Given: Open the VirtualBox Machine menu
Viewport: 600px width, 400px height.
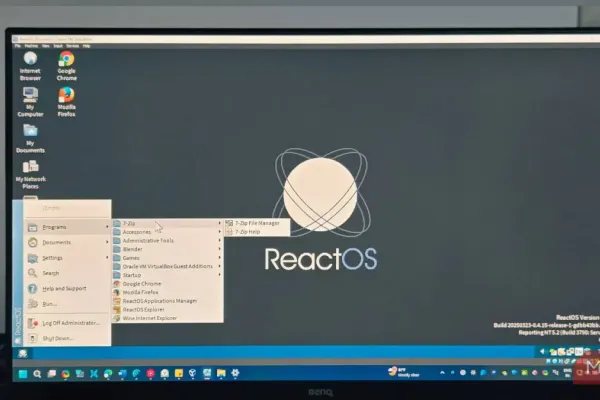Looking at the screenshot, I should pyautogui.click(x=31, y=46).
